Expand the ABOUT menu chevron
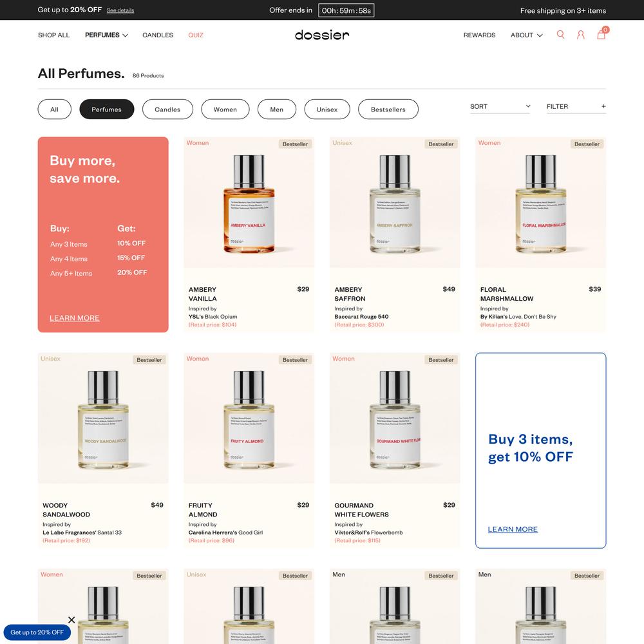Viewport: 644px width, 644px height. [x=540, y=35]
